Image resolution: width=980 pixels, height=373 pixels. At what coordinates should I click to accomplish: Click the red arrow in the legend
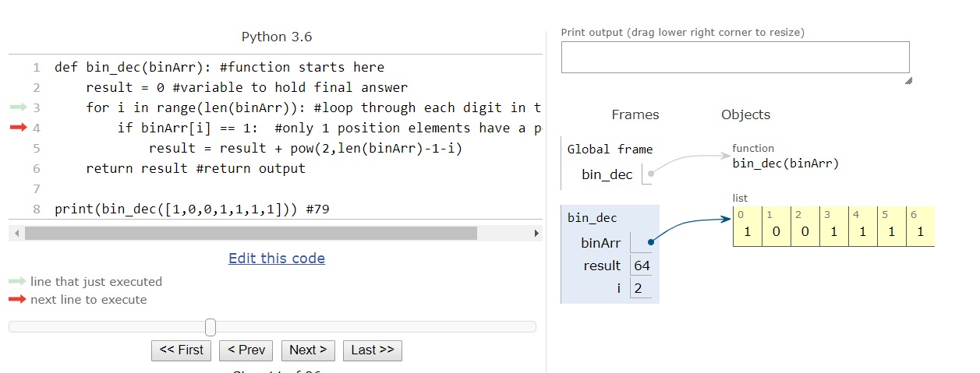tap(17, 300)
